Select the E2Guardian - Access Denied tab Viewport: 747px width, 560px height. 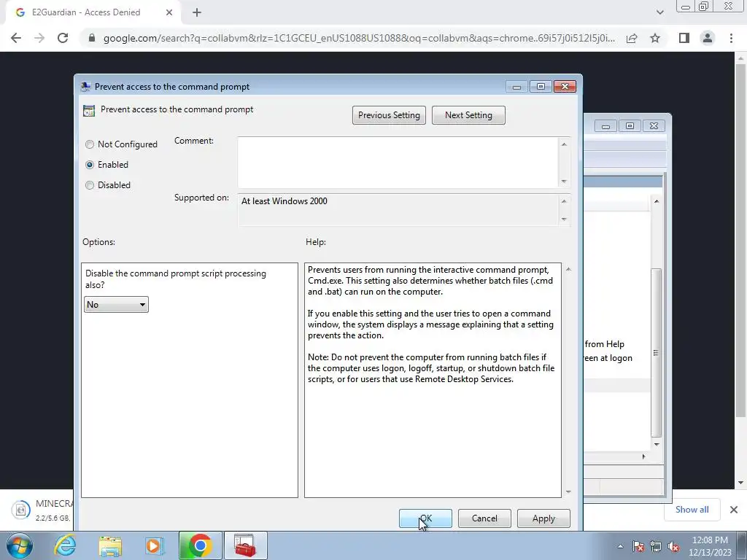click(93, 12)
